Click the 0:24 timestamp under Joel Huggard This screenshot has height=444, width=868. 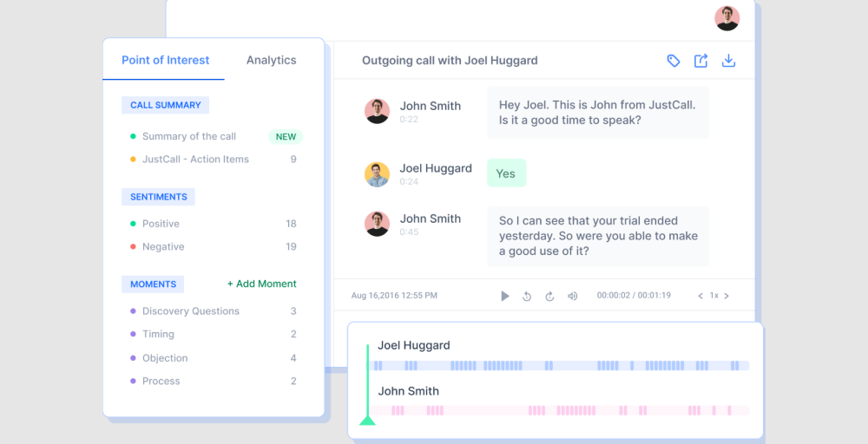(409, 181)
